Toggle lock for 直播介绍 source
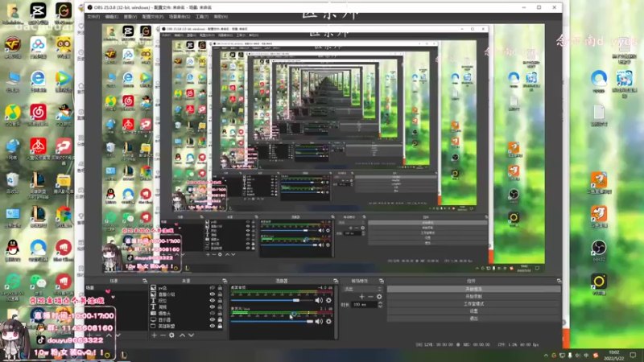This screenshot has height=362, width=644. pyautogui.click(x=220, y=294)
